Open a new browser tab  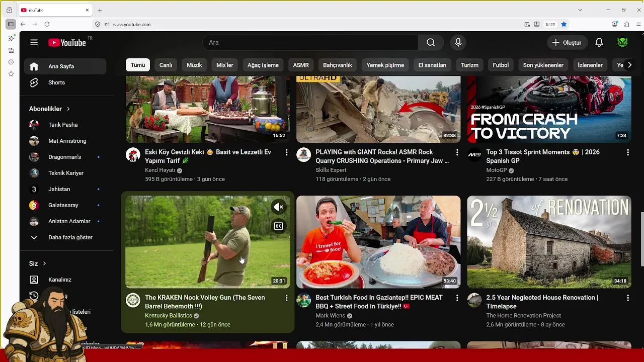point(100,10)
